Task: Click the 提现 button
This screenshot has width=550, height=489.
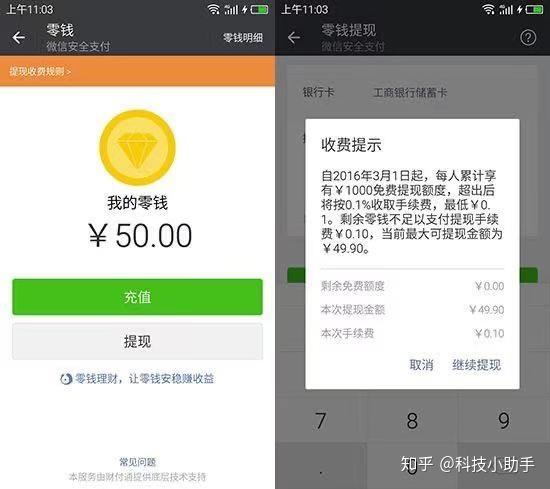Action: pyautogui.click(x=137, y=341)
